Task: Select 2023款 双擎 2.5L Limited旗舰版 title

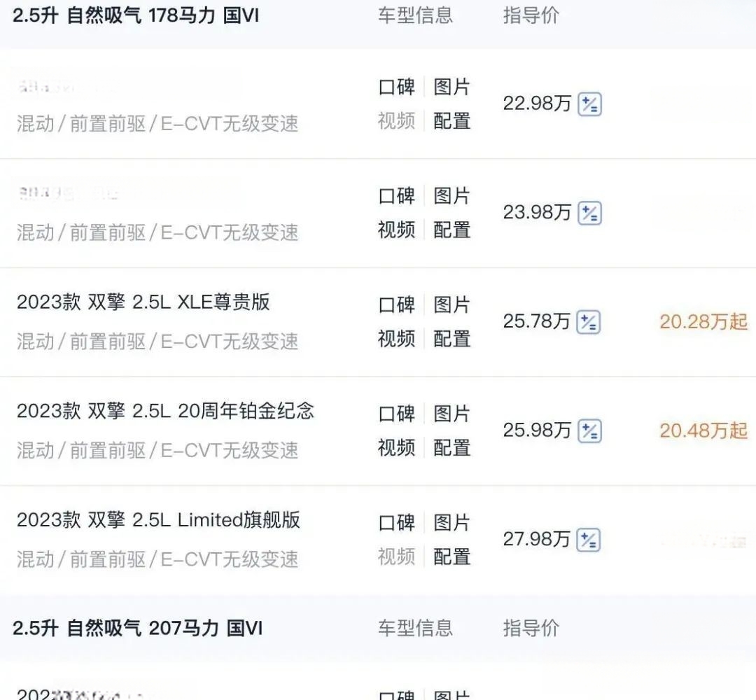Action: coord(158,520)
